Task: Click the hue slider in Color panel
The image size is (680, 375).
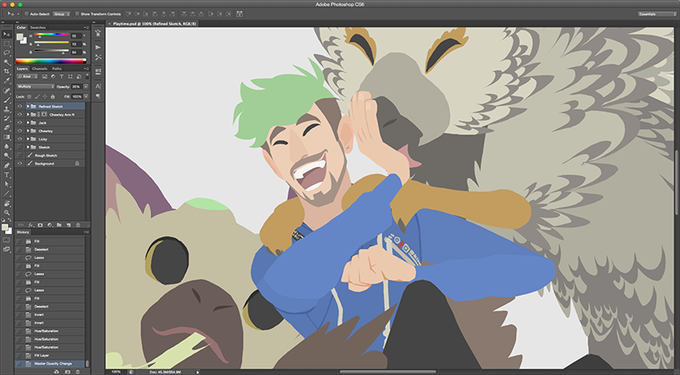Action: (x=51, y=35)
